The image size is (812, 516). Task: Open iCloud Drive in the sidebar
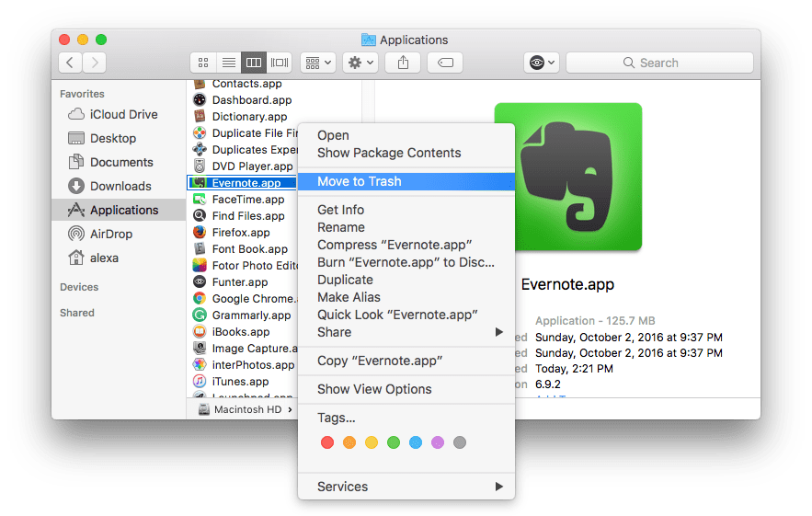(x=119, y=114)
